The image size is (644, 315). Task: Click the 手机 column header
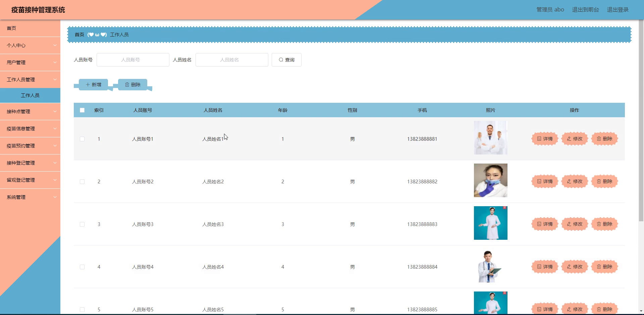pyautogui.click(x=422, y=110)
